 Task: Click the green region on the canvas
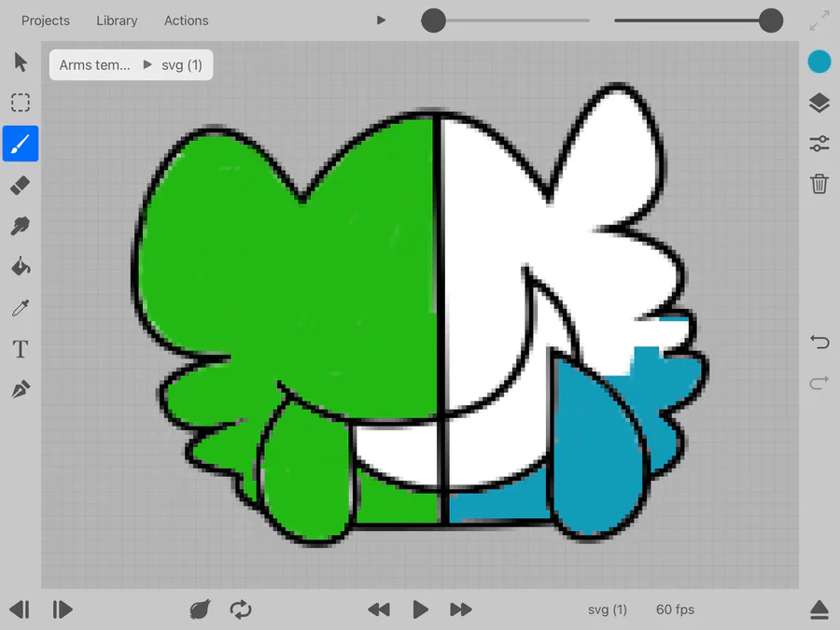(300, 278)
